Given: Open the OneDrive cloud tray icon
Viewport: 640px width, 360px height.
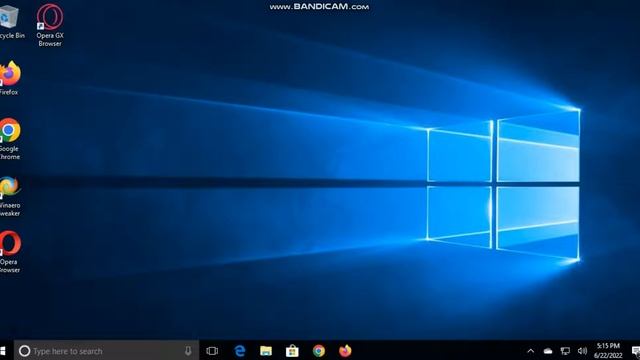Looking at the screenshot, I should pyautogui.click(x=548, y=351).
